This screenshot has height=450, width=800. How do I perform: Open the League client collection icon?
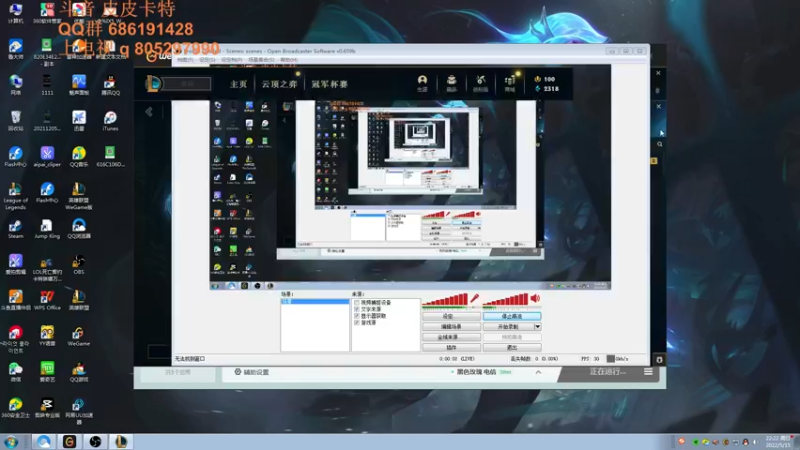(x=452, y=83)
